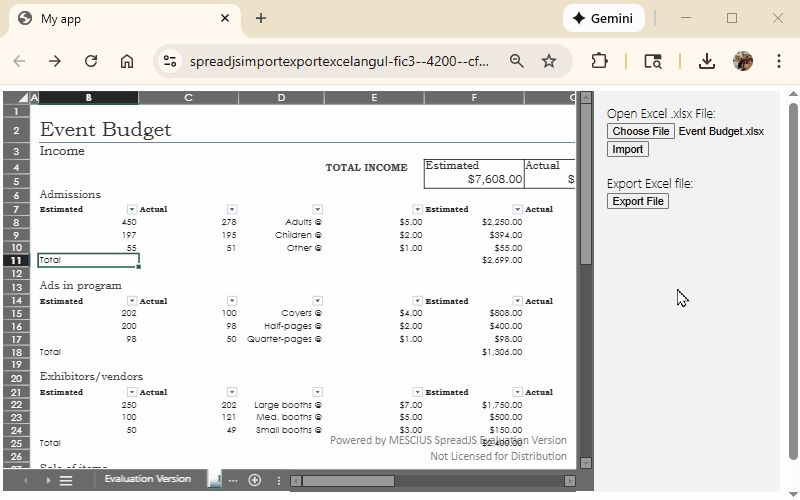Select column C header
Image resolution: width=800 pixels, height=500 pixels.
188,97
